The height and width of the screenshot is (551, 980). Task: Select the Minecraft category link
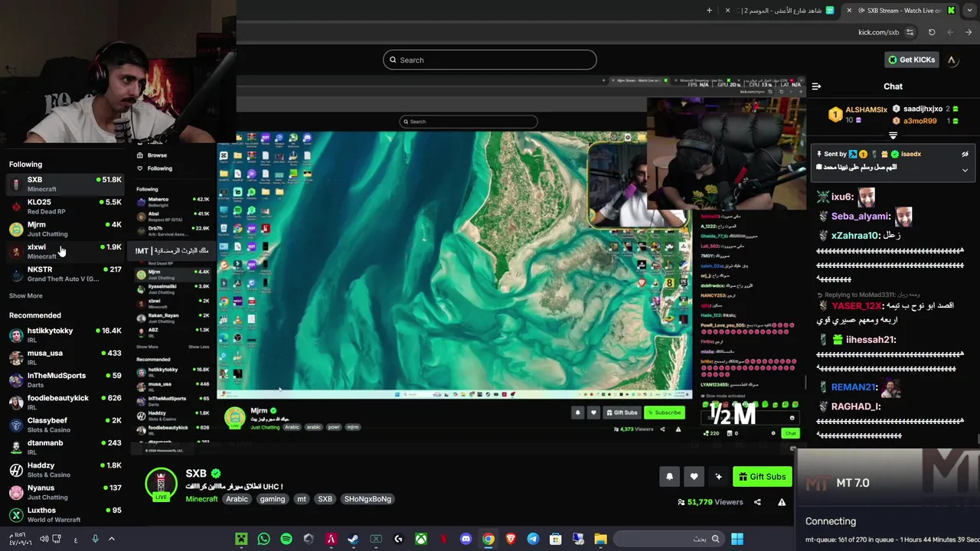pos(201,499)
